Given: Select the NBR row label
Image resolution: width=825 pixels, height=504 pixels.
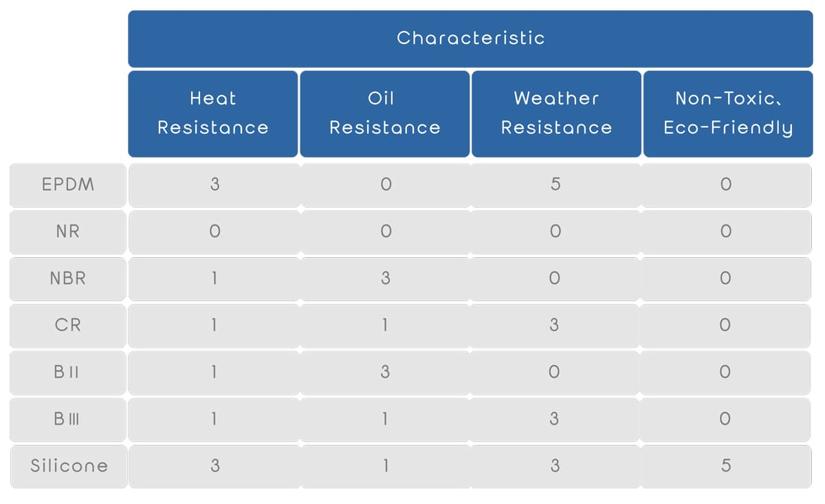Looking at the screenshot, I should point(68,278).
